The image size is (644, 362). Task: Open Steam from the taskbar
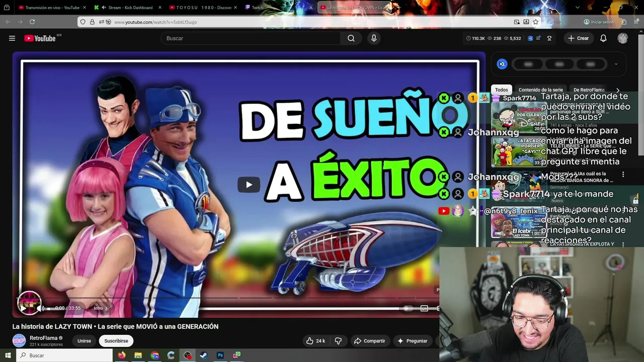(203, 355)
